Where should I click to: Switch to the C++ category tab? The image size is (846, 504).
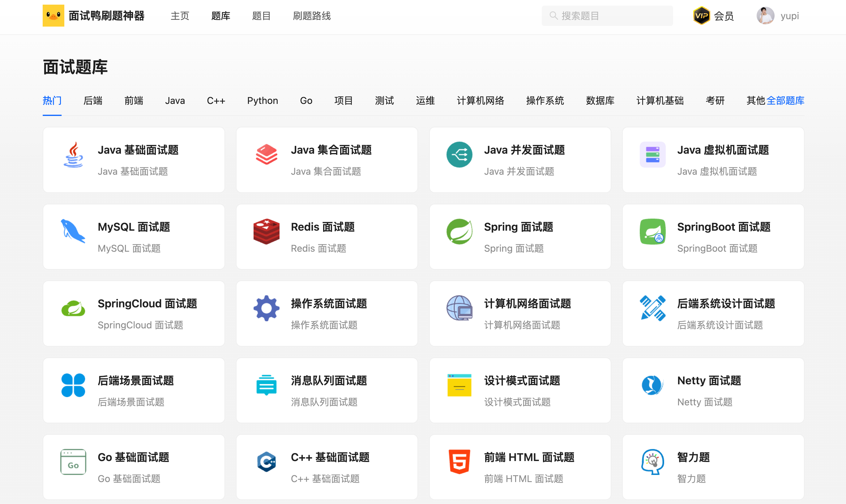[x=216, y=100]
